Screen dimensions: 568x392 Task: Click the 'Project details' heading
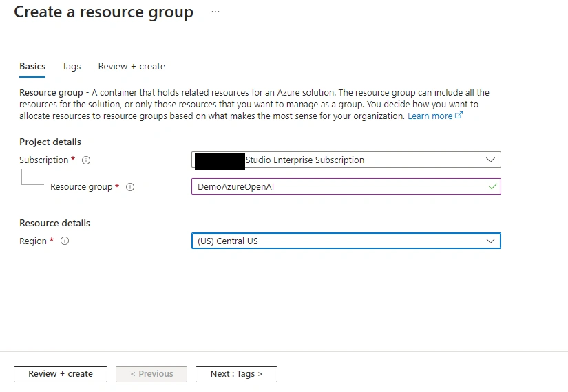[50, 142]
